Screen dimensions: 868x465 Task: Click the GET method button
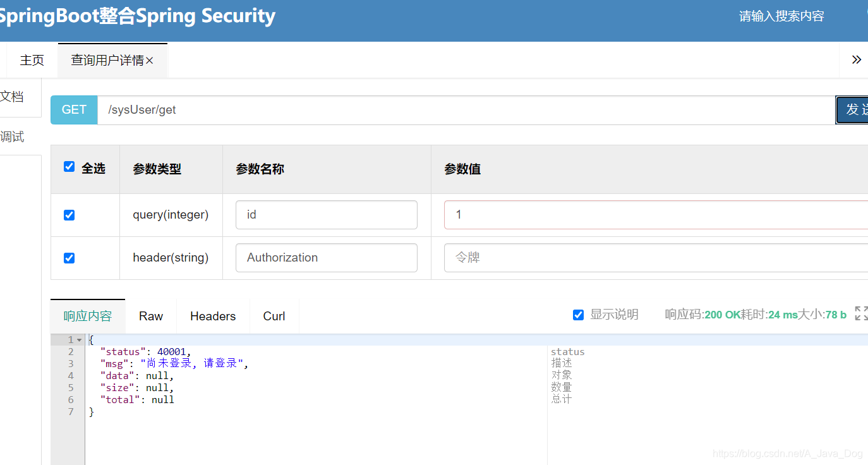74,110
